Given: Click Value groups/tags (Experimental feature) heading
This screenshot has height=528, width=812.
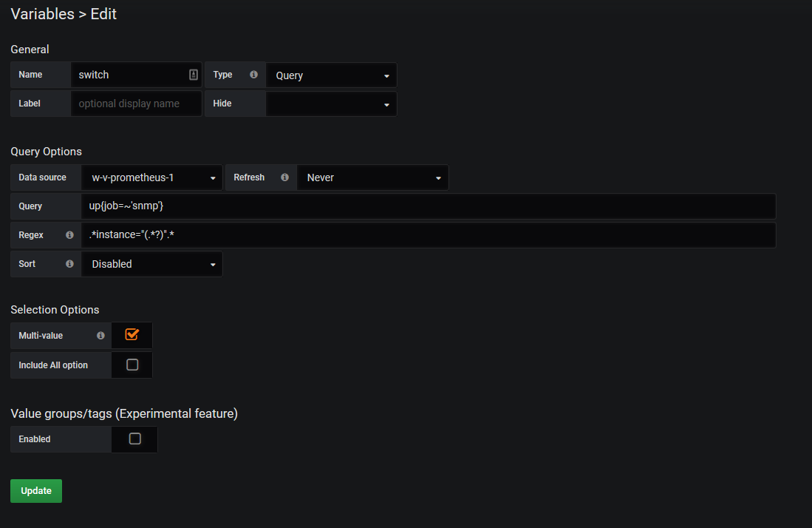Looking at the screenshot, I should [124, 413].
